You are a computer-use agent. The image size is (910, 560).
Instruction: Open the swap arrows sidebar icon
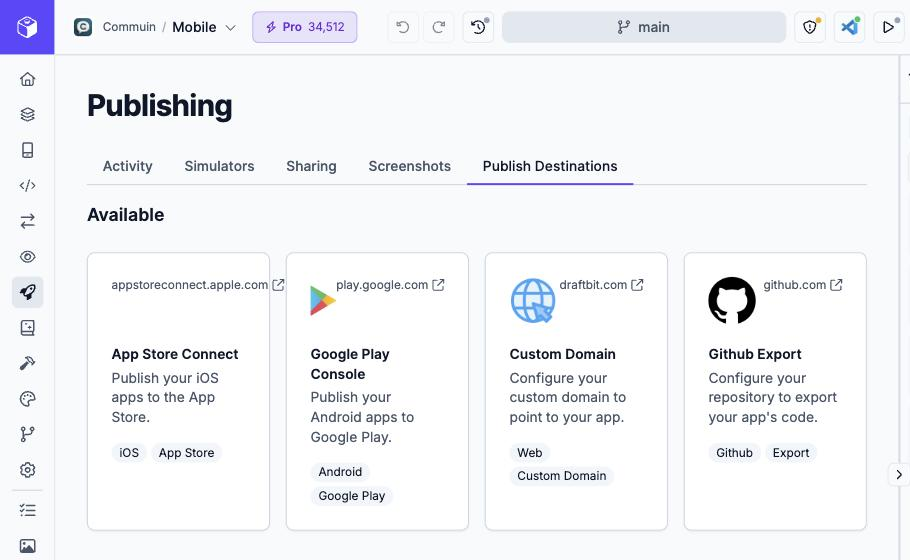27,221
